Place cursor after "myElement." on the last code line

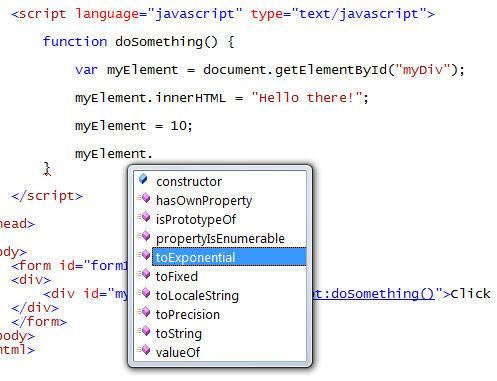(153, 154)
